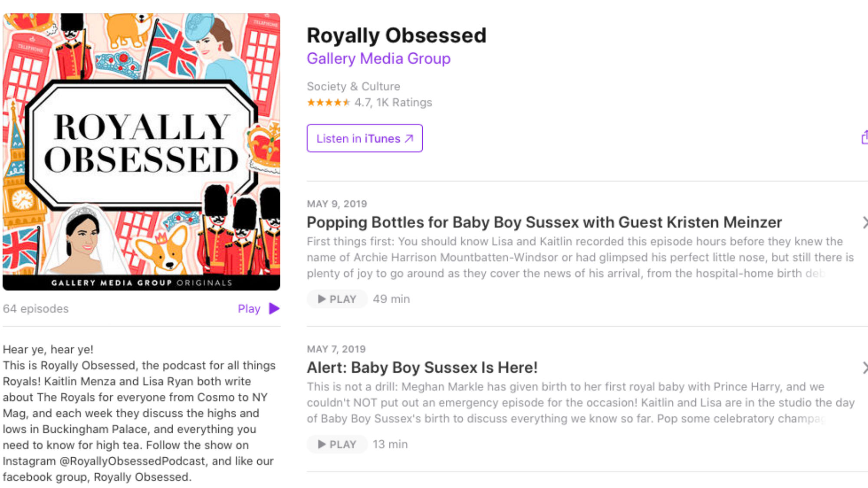The height and width of the screenshot is (488, 868).
Task: Click the Popping Bottles episode description text
Action: pyautogui.click(x=580, y=258)
